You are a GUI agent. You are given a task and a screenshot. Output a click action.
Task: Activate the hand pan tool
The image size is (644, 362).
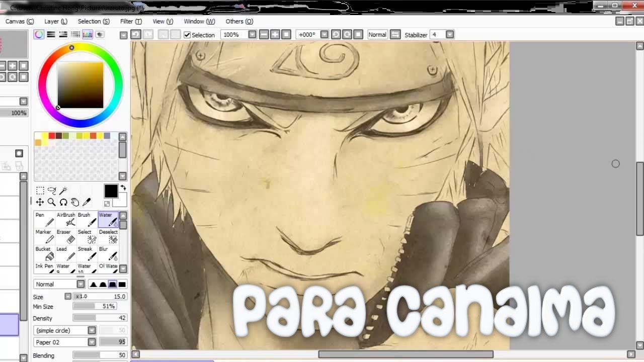(75, 202)
